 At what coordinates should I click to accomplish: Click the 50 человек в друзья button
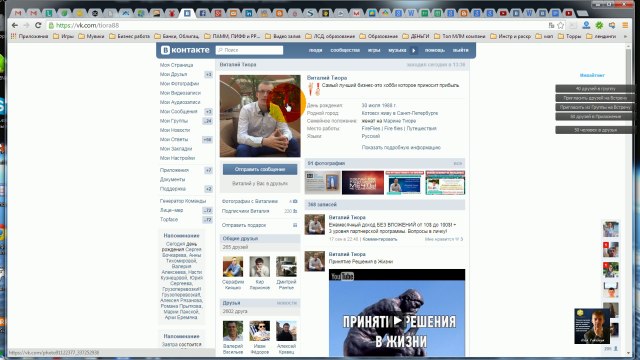595,130
